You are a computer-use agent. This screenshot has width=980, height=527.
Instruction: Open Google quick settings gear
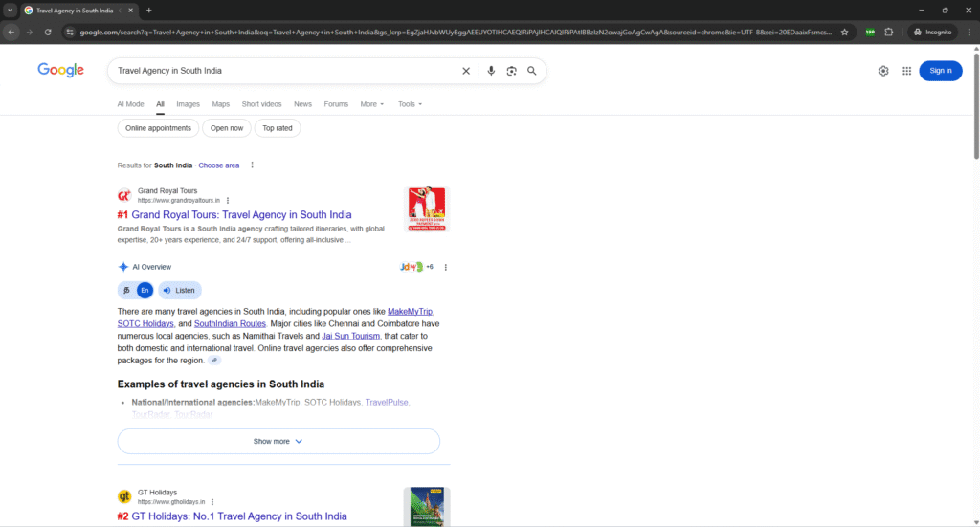pyautogui.click(x=883, y=71)
